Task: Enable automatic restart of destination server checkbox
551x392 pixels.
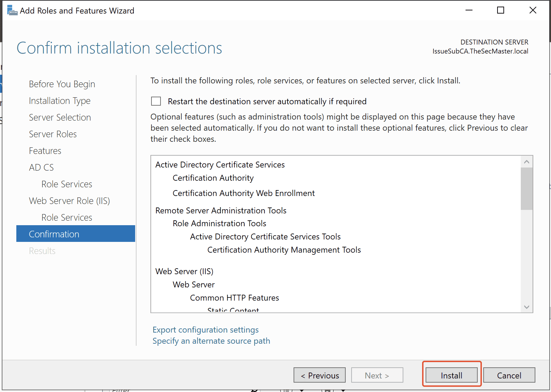Action: pos(156,101)
